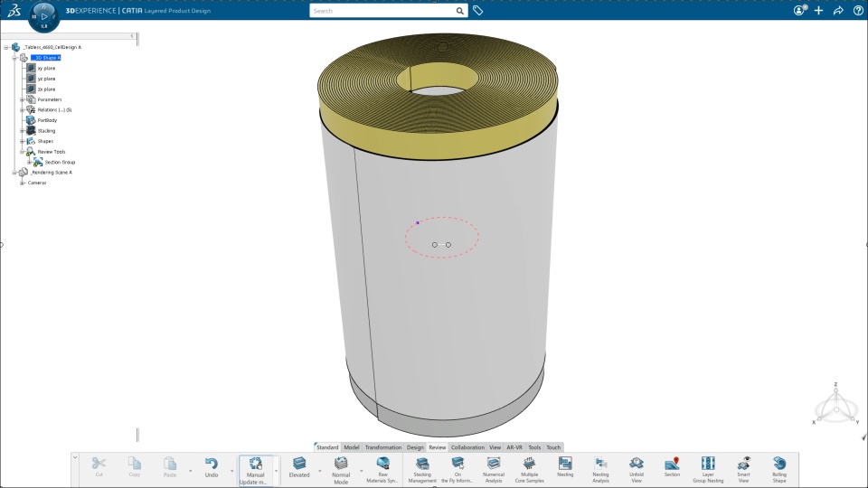Click the Copy tool
This screenshot has width=868, height=488.
[134, 466]
